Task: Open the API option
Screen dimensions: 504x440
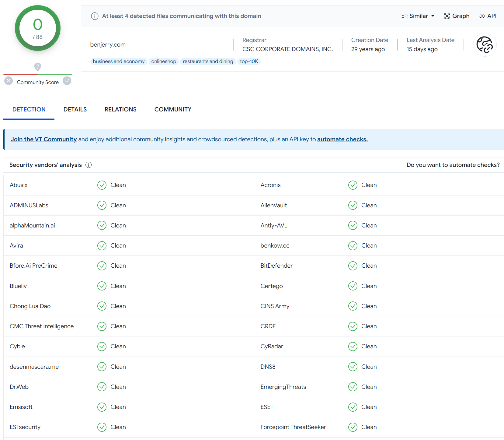Action: pos(488,16)
